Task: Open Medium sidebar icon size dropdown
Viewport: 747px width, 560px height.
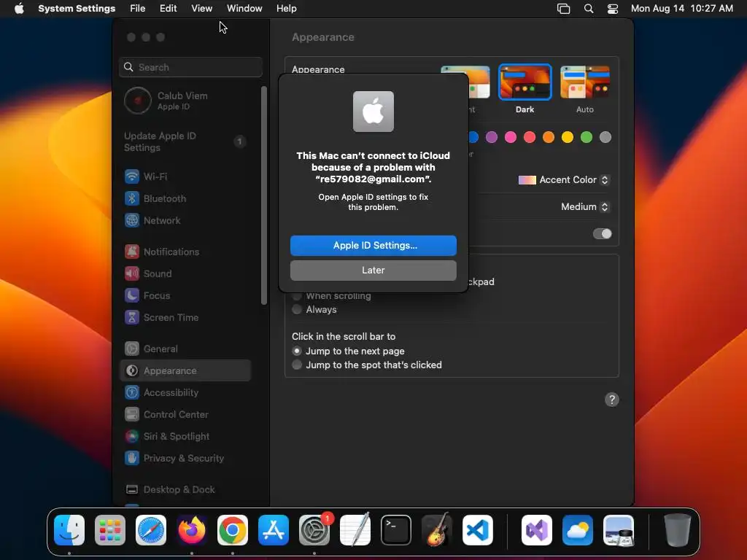Action: point(584,206)
